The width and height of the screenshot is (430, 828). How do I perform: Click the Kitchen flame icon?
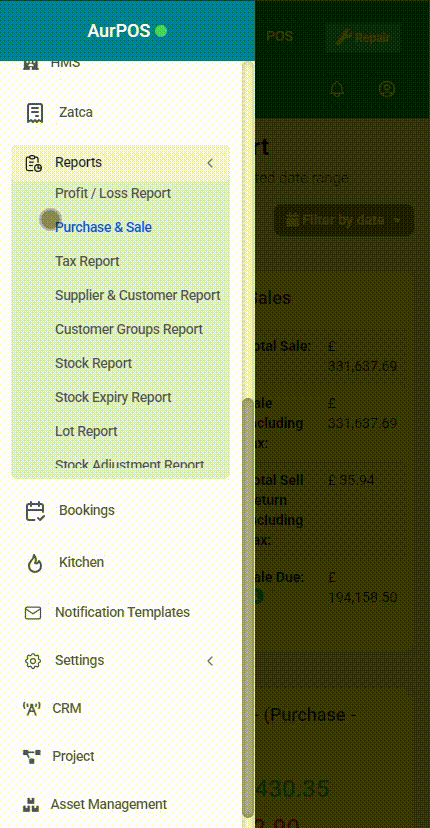(34, 563)
